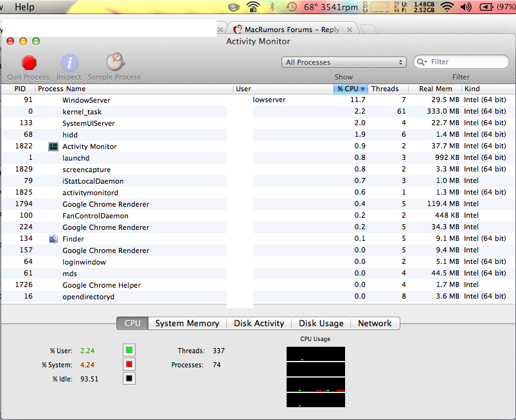Viewport: 516px width, 420px height.
Task: Click the battery status icon
Action: coord(486,7)
